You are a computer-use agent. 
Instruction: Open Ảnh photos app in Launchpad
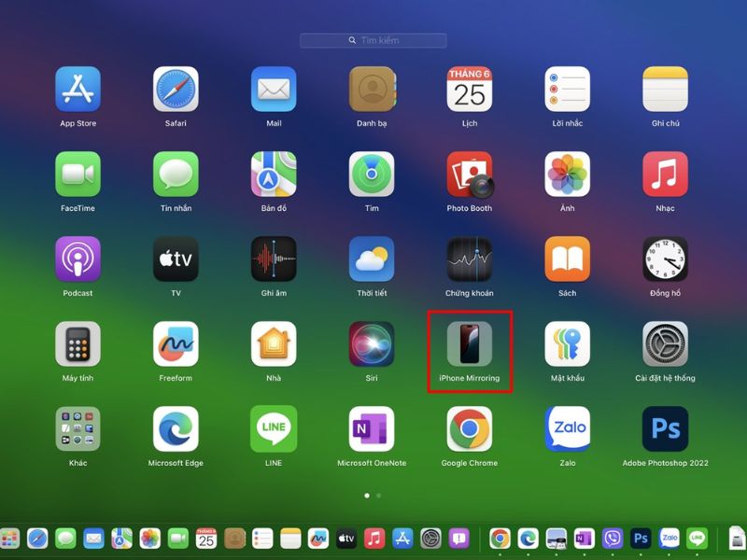[568, 174]
